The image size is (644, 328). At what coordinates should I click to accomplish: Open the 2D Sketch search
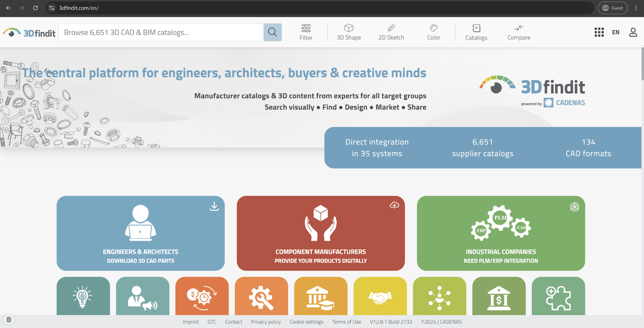click(391, 32)
